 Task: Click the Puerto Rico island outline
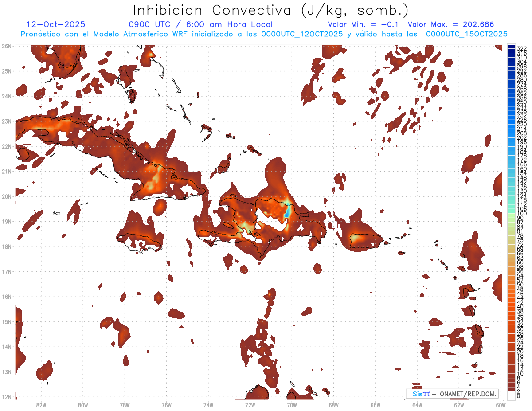[365, 240]
